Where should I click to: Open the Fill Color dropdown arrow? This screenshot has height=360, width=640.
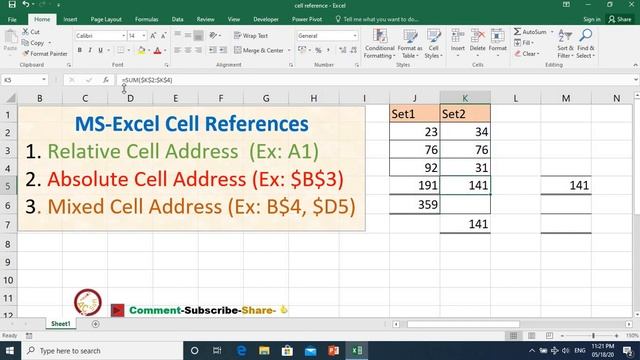pos(149,51)
